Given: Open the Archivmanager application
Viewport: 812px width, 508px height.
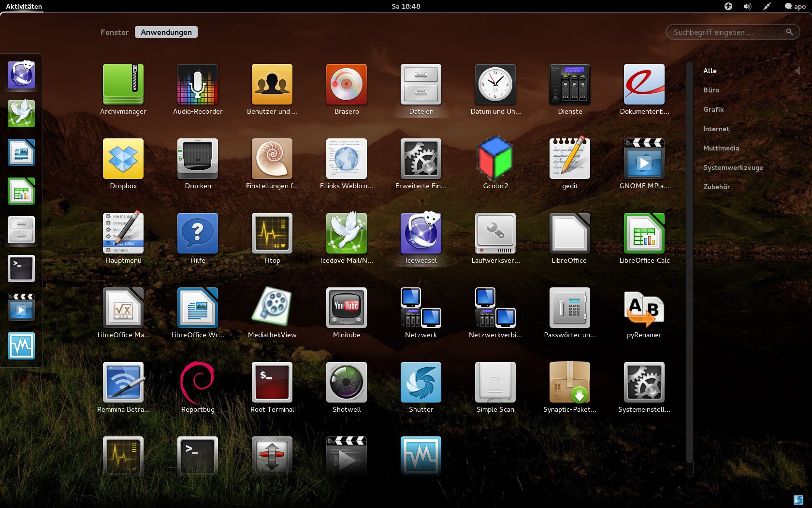Looking at the screenshot, I should tap(123, 85).
